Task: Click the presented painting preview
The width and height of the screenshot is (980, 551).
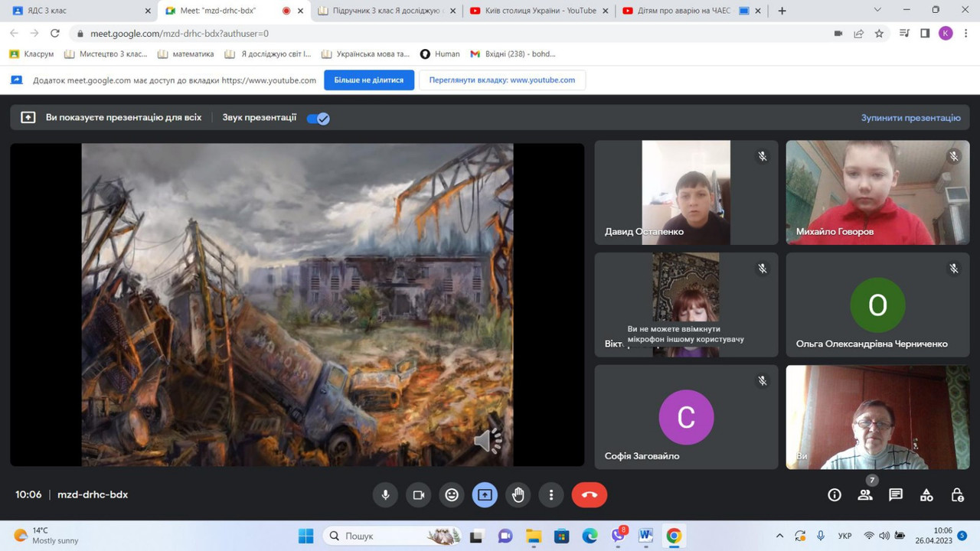Action: pyautogui.click(x=297, y=305)
